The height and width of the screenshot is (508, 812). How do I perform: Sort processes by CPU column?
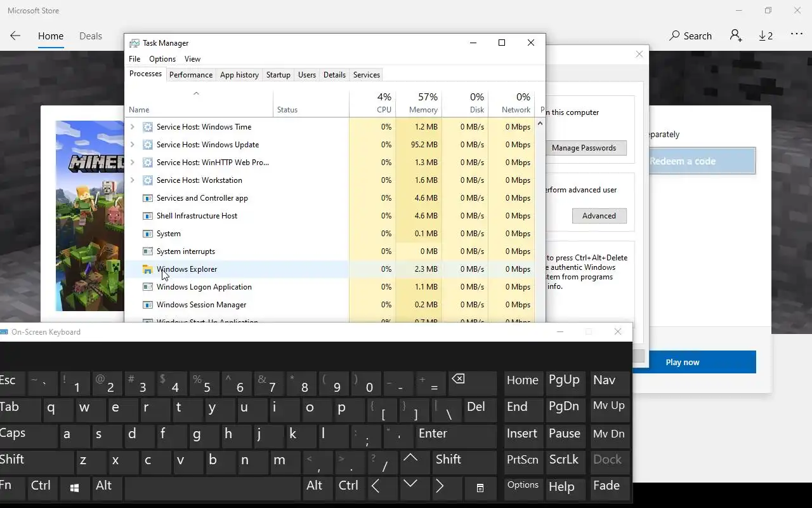(x=372, y=103)
